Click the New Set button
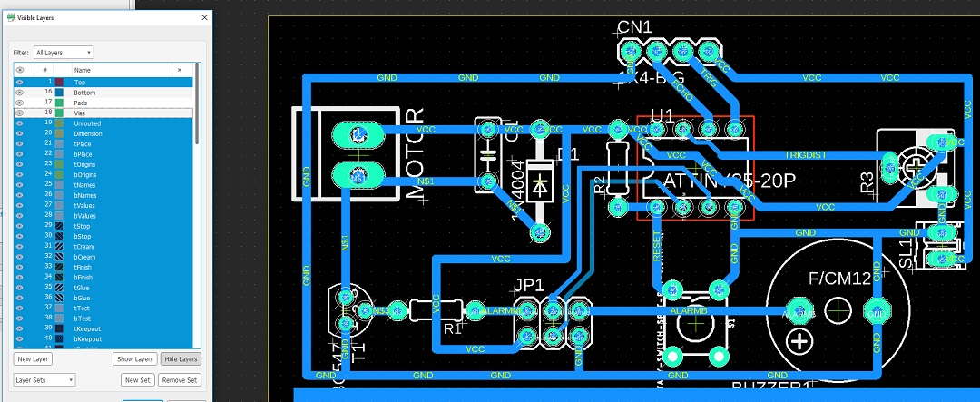The height and width of the screenshot is (402, 980). pyautogui.click(x=138, y=379)
